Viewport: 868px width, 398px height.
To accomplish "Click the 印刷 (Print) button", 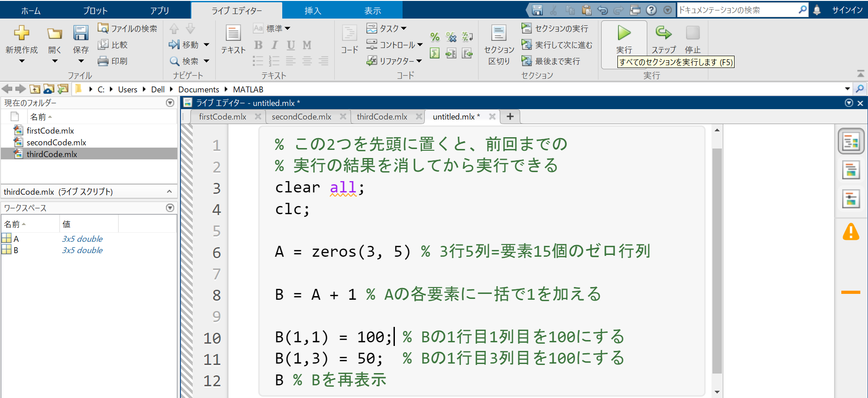I will click(113, 61).
